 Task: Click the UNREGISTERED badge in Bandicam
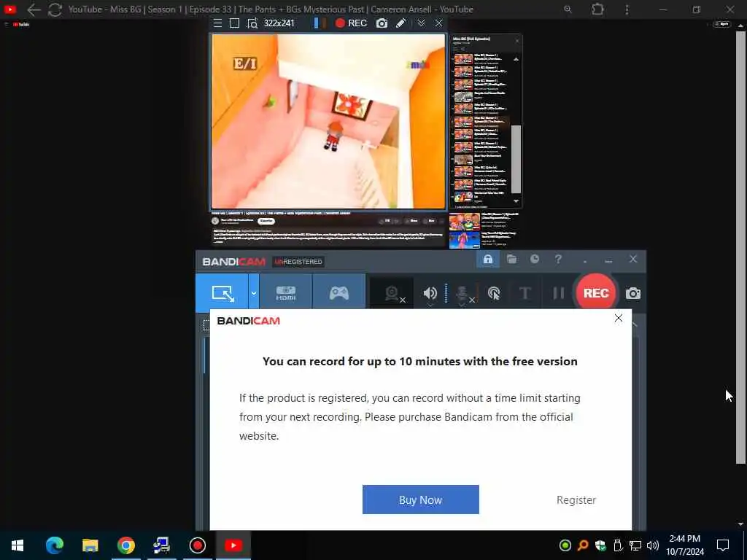[x=298, y=262]
